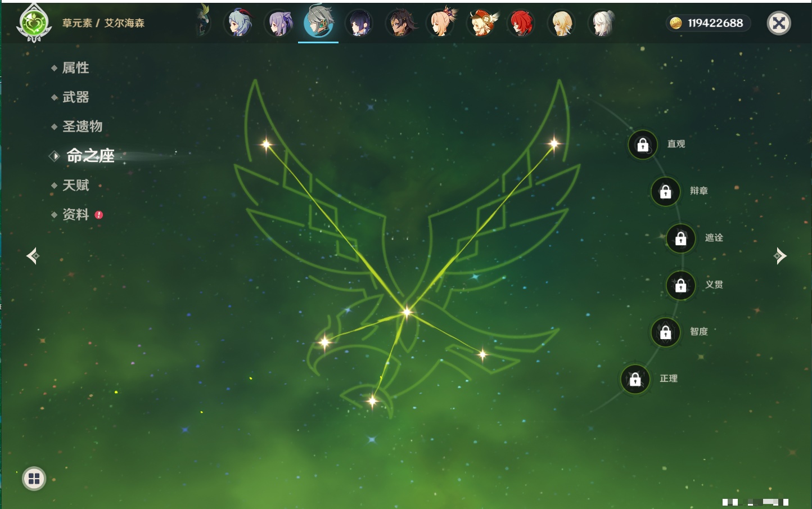The image size is (812, 509).
Task: Go to next character with right arrow
Action: coord(780,256)
